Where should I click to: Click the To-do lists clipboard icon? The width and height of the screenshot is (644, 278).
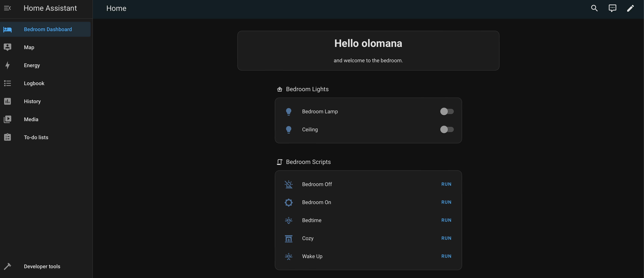[x=7, y=137]
